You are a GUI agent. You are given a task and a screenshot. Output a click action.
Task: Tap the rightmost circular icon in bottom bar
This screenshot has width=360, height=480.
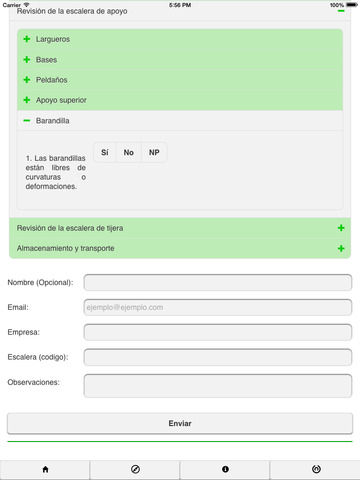316,469
